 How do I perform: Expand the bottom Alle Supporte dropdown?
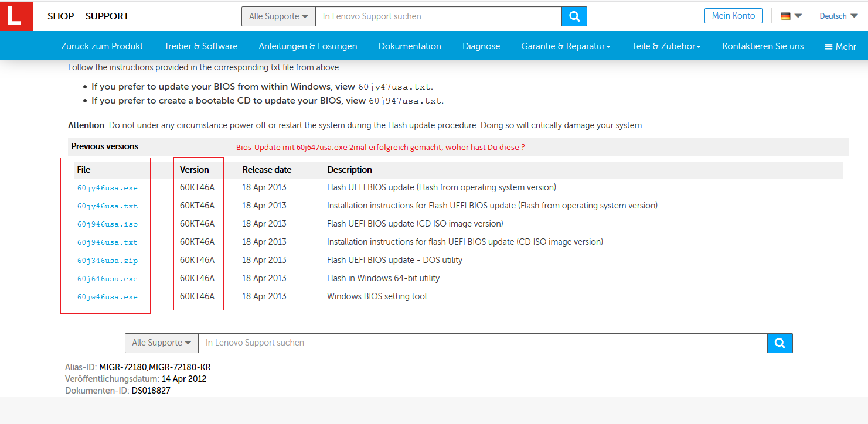pos(162,343)
